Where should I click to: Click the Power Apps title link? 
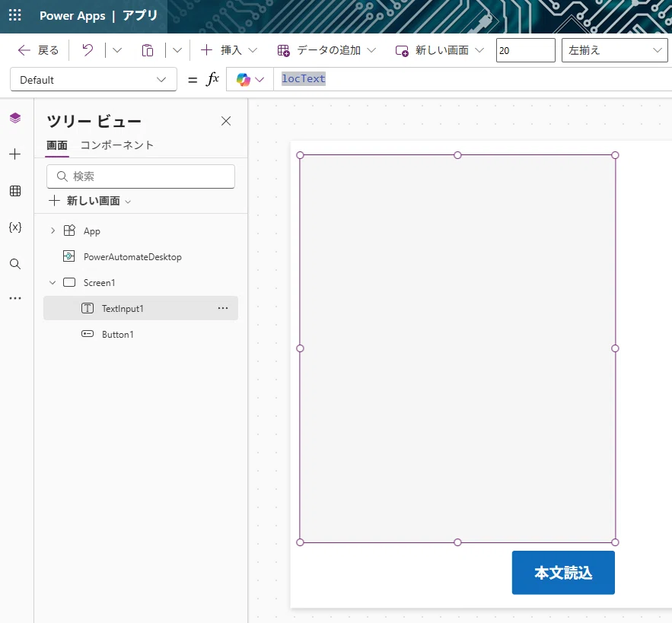pos(72,16)
